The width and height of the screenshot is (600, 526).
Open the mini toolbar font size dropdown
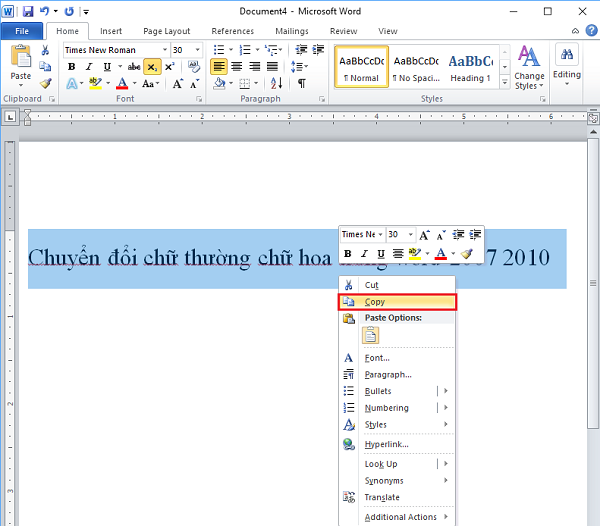410,234
